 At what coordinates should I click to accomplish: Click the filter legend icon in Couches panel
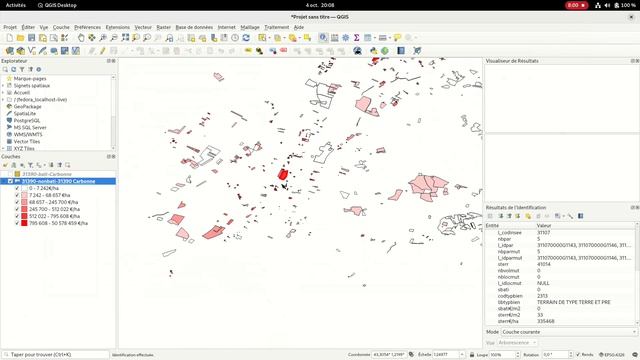pos(30,165)
